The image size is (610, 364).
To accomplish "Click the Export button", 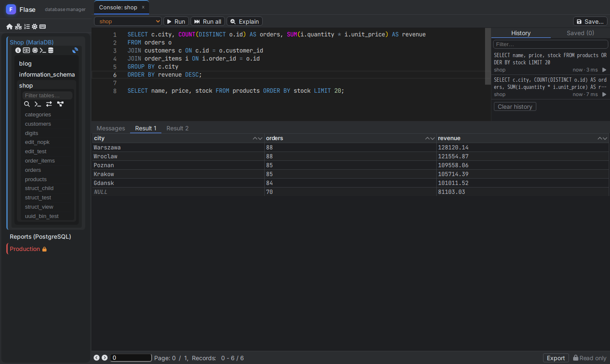I will pos(556,358).
